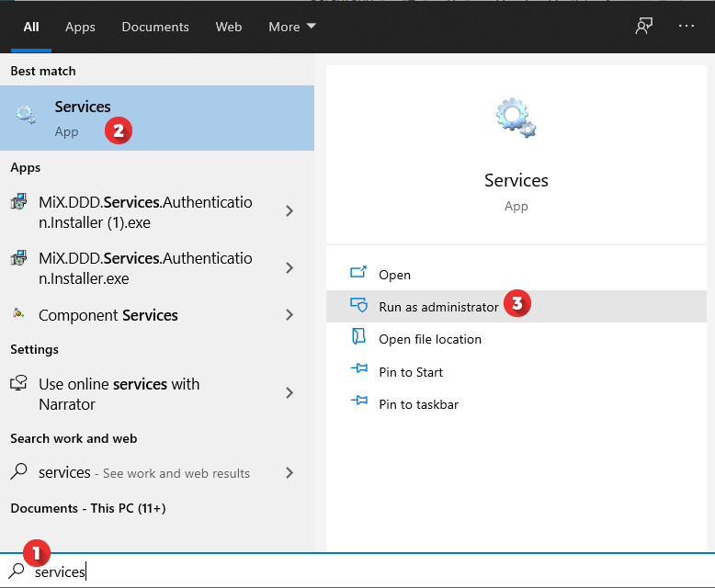Choose Run as administrator
The height and width of the screenshot is (588, 715).
pos(516,307)
